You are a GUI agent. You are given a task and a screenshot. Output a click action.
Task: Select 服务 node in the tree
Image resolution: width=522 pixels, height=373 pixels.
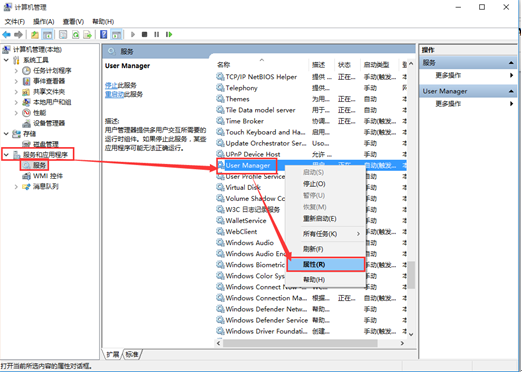click(39, 165)
